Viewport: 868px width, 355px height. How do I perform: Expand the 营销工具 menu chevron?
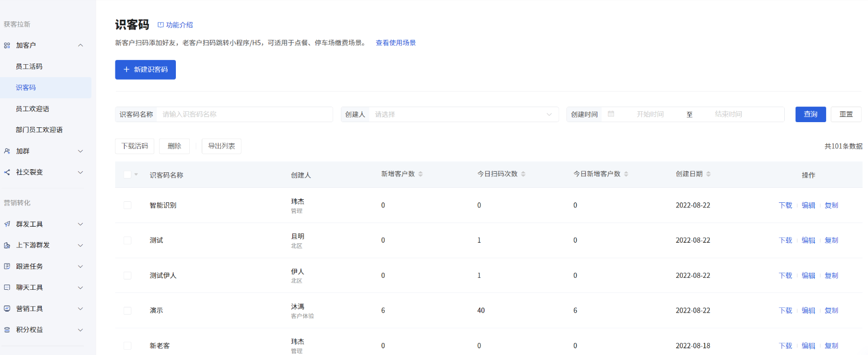coord(80,309)
